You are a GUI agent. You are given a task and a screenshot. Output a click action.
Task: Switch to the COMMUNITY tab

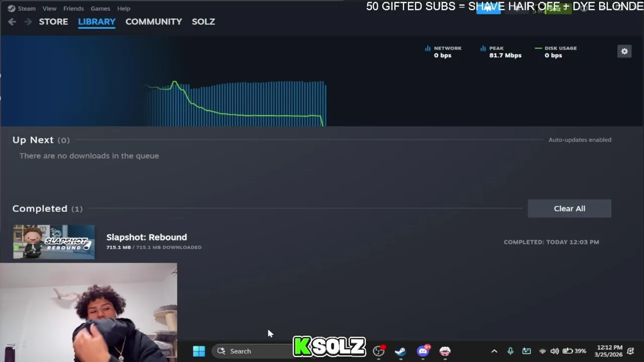point(153,22)
